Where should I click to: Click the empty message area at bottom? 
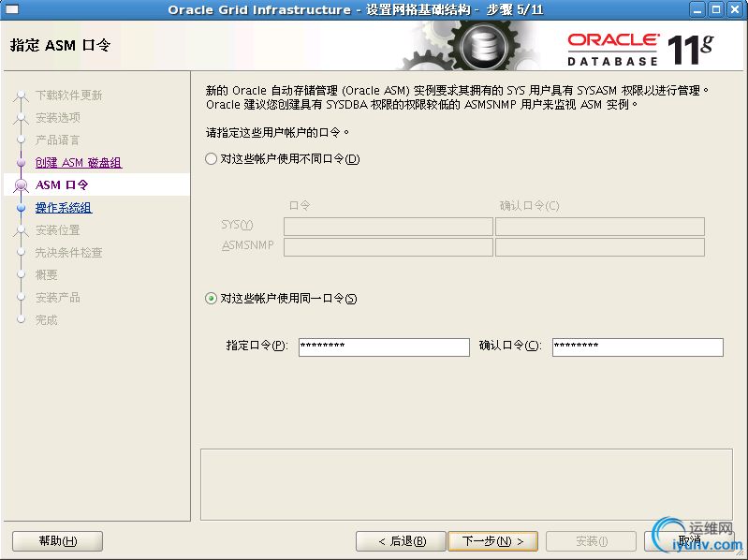tap(466, 485)
